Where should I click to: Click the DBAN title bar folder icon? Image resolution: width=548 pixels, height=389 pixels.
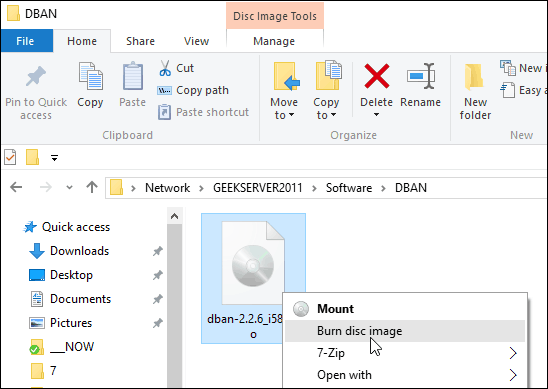pos(13,13)
